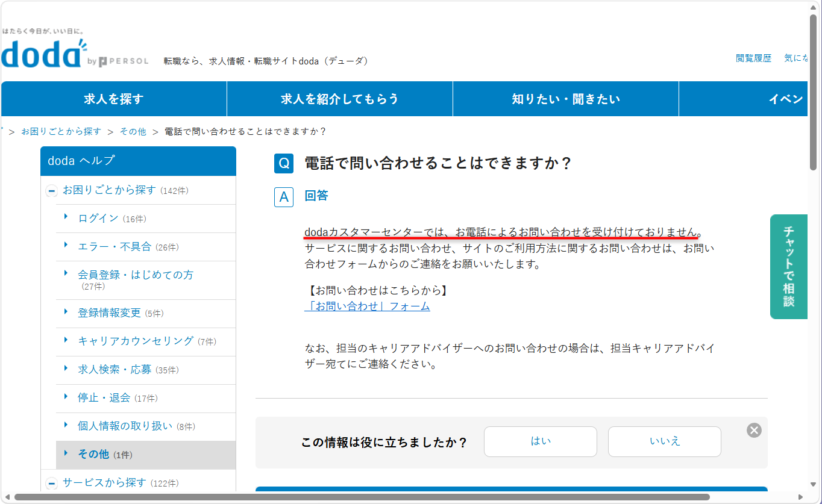
Task: Click the vertical scrollbar thumb
Action: (x=814, y=92)
